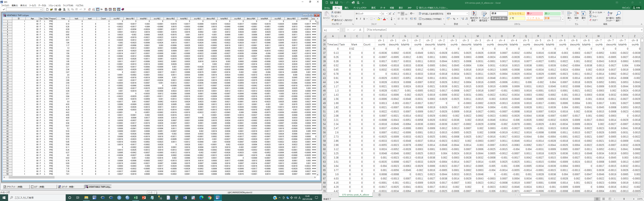Toggle SAS table view mode icon
Image resolution: width=644 pixels, height=201 pixels.
point(98,10)
